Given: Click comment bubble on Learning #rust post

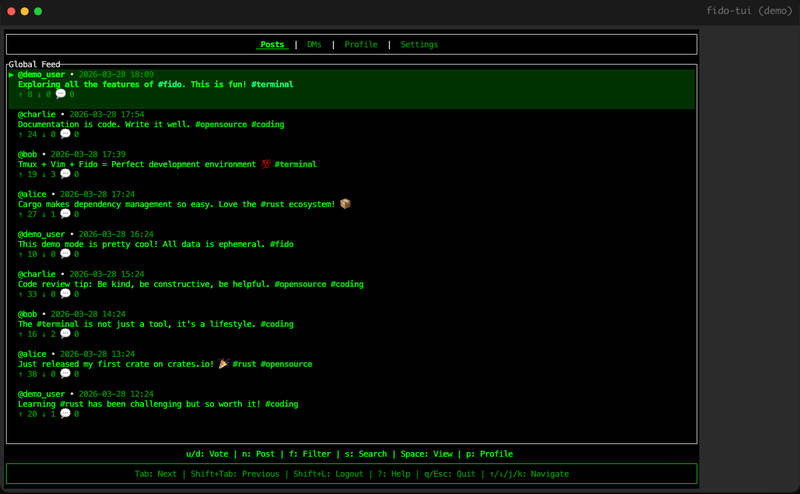Looking at the screenshot, I should (x=65, y=413).
